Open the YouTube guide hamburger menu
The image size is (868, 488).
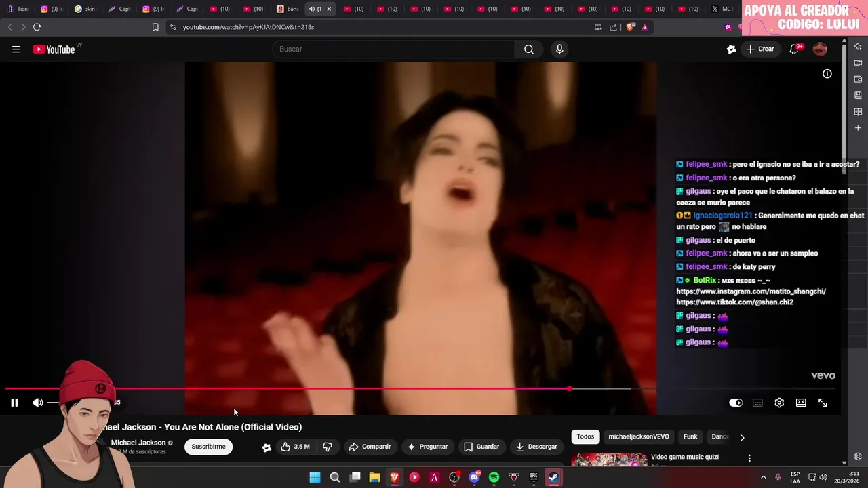click(x=16, y=49)
